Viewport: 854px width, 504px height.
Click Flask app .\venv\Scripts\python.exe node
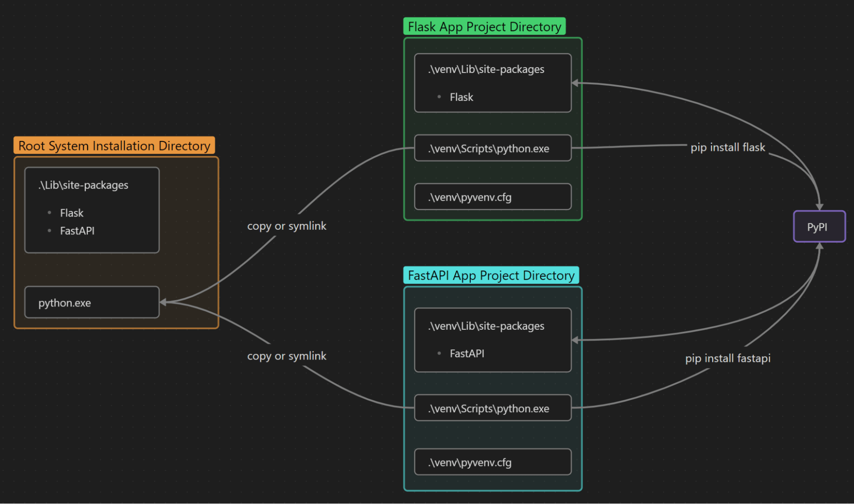click(x=492, y=148)
